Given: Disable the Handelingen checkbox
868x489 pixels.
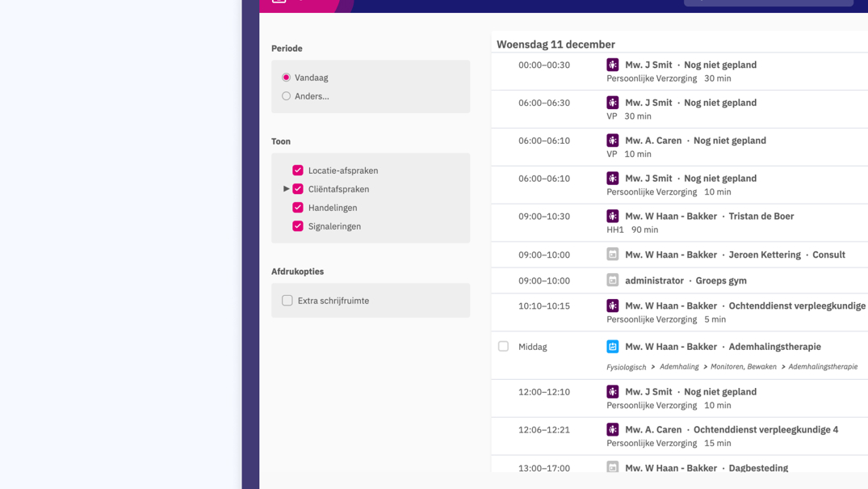Looking at the screenshot, I should point(298,208).
